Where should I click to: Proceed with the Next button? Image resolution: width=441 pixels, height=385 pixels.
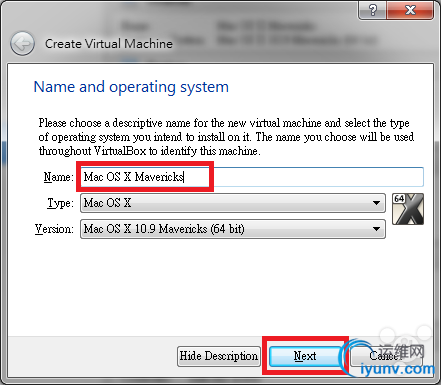pyautogui.click(x=305, y=356)
